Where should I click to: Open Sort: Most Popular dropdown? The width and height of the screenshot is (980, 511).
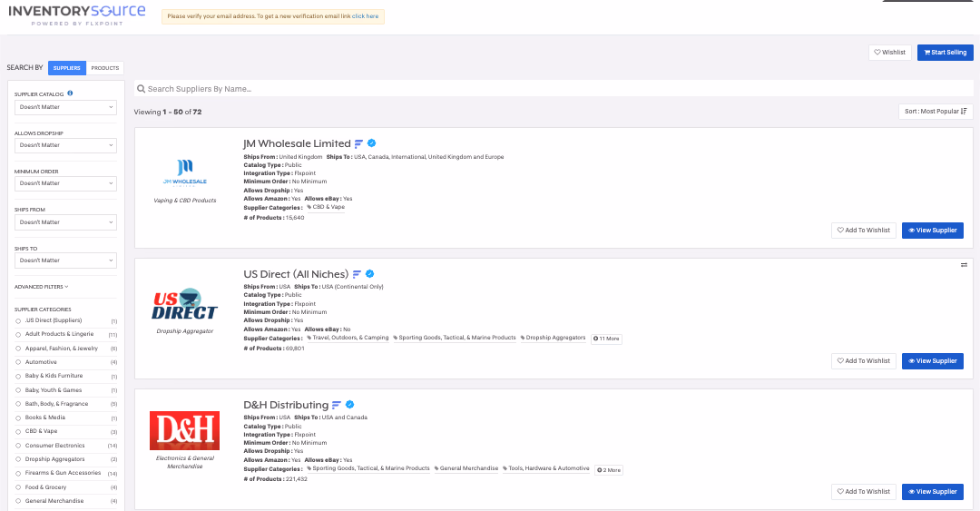click(x=936, y=112)
